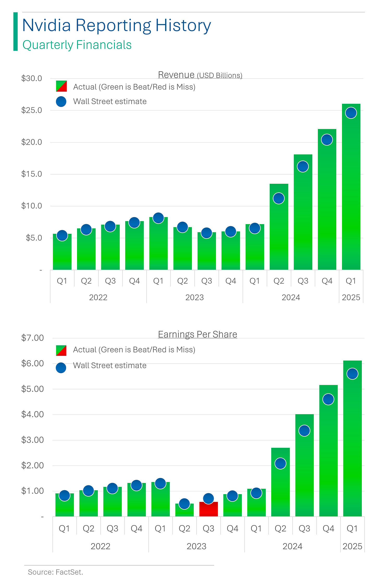The width and height of the screenshot is (379, 588).
Task: Click the Q1 2022 EPS estimate dot
Action: [65, 495]
